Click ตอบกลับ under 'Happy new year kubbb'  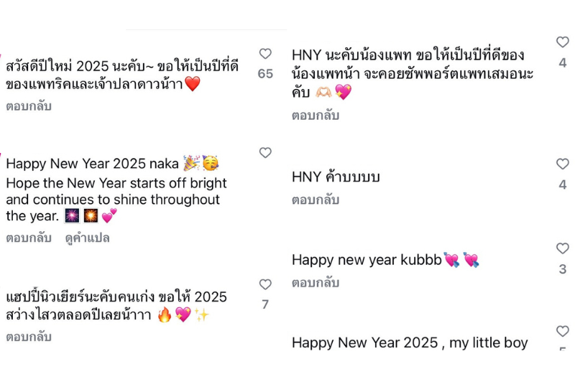click(x=315, y=282)
